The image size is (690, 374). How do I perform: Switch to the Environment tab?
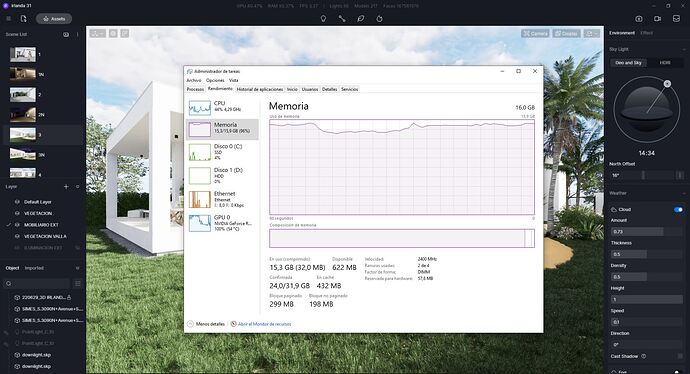point(622,33)
